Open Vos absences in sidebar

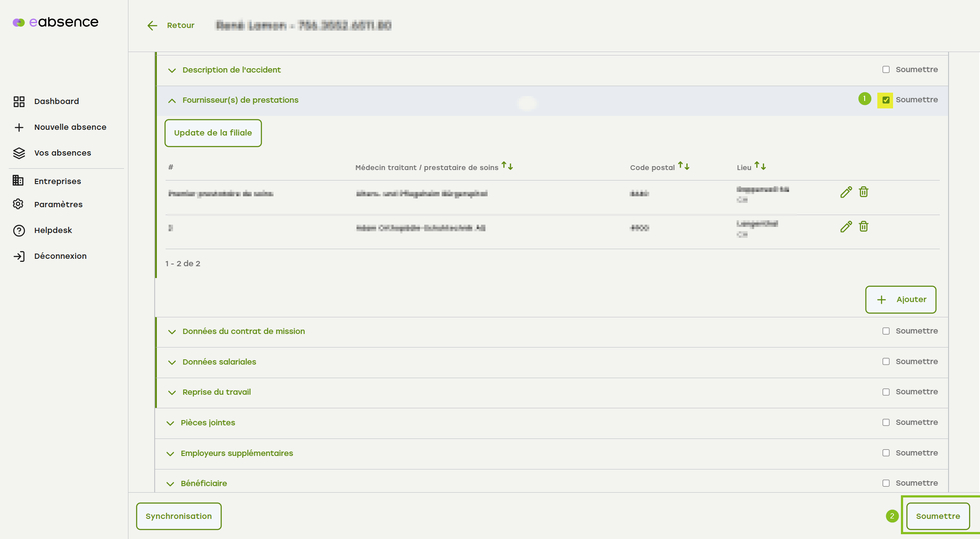coord(62,153)
